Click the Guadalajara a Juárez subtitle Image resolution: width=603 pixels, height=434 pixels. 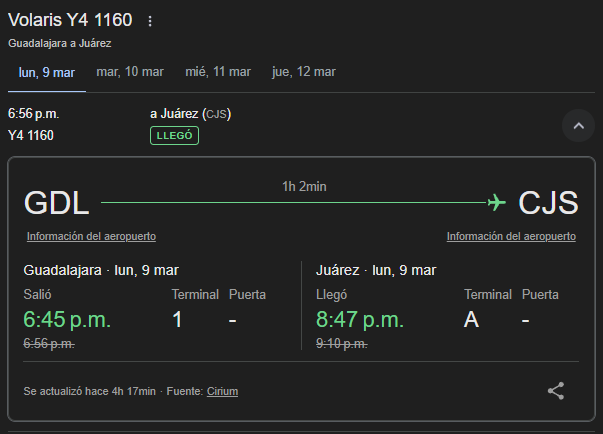(x=60, y=43)
